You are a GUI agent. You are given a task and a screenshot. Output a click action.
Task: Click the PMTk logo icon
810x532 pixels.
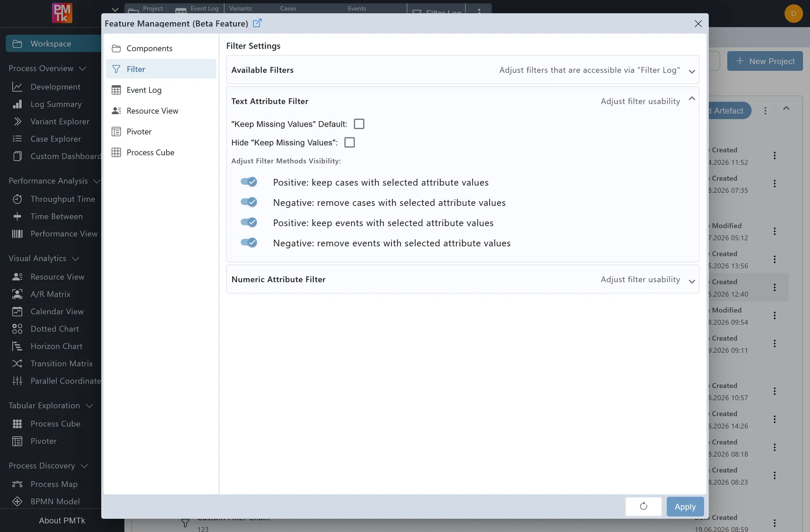pos(62,13)
